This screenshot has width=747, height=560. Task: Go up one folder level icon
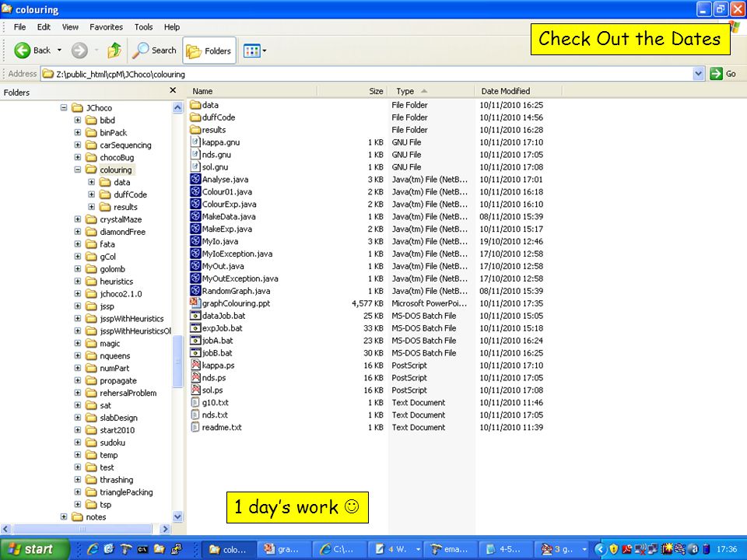click(114, 50)
